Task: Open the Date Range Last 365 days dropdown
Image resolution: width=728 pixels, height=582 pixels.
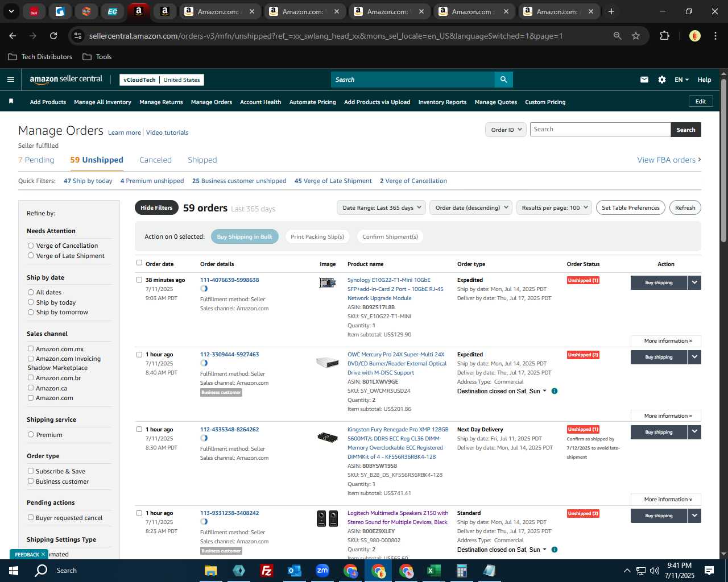Action: (381, 207)
